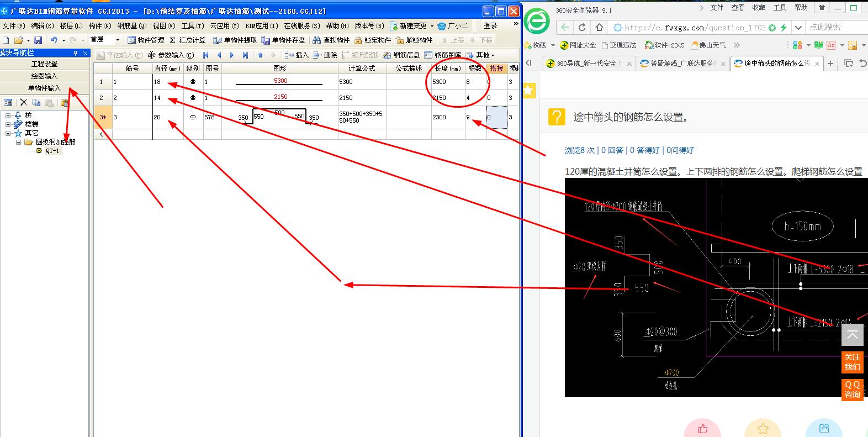This screenshot has width=868, height=437.
Task: Expand the 楼梯 tree node
Action: (x=8, y=124)
